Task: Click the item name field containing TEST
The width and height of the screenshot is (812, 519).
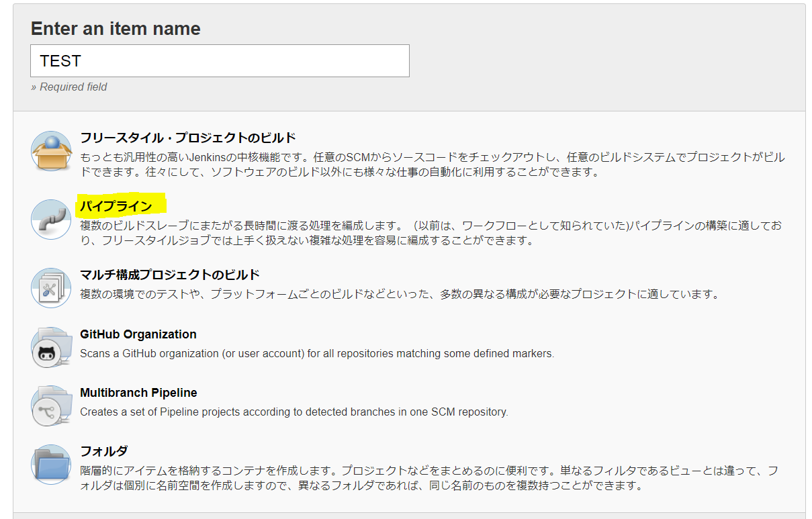Action: [x=220, y=60]
